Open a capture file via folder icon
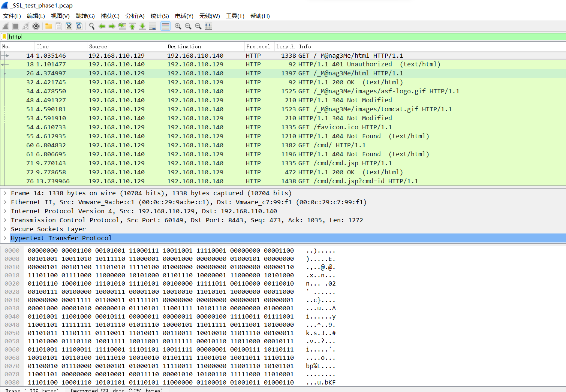 (49, 26)
